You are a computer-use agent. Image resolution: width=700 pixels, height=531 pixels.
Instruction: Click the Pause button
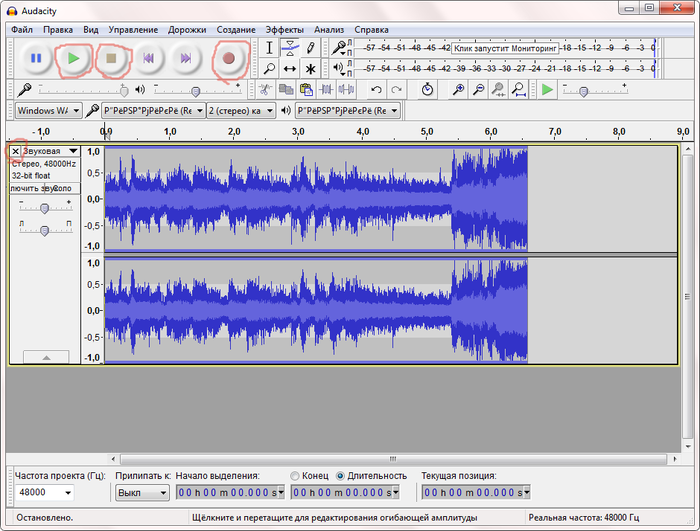(x=36, y=59)
